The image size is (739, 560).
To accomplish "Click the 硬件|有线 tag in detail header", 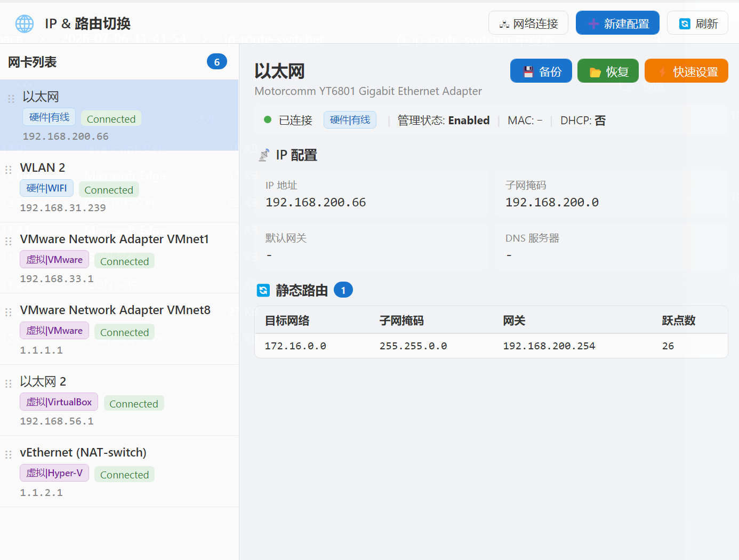I will click(350, 120).
